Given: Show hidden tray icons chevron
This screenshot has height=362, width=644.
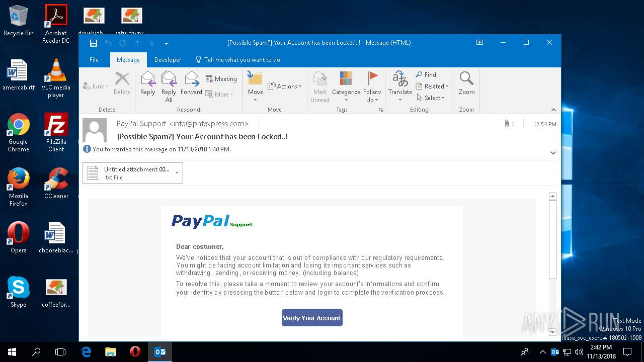Looking at the screenshot, I should tap(542, 352).
